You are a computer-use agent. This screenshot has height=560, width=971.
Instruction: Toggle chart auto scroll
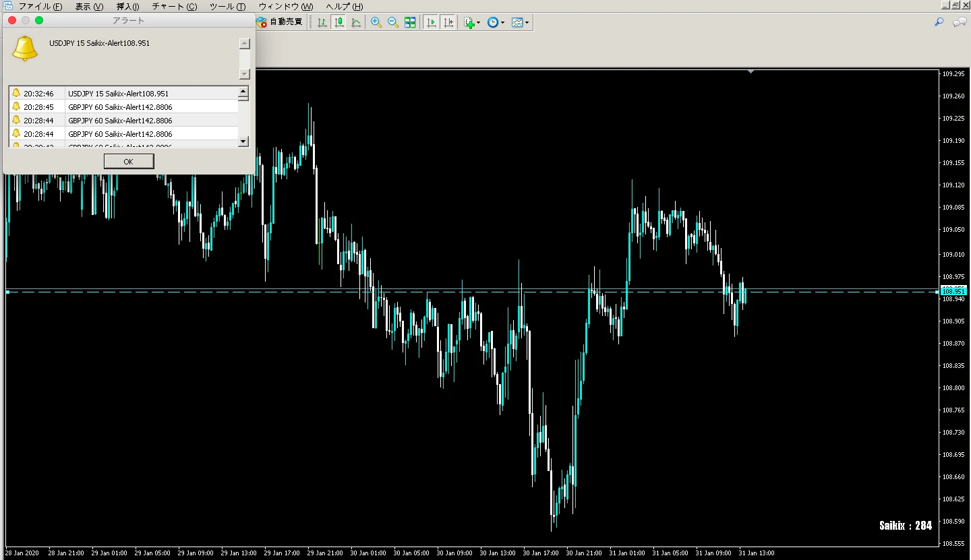pos(431,22)
